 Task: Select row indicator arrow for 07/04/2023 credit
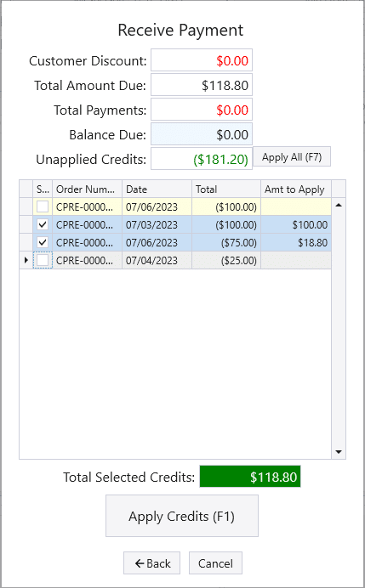pos(26,260)
